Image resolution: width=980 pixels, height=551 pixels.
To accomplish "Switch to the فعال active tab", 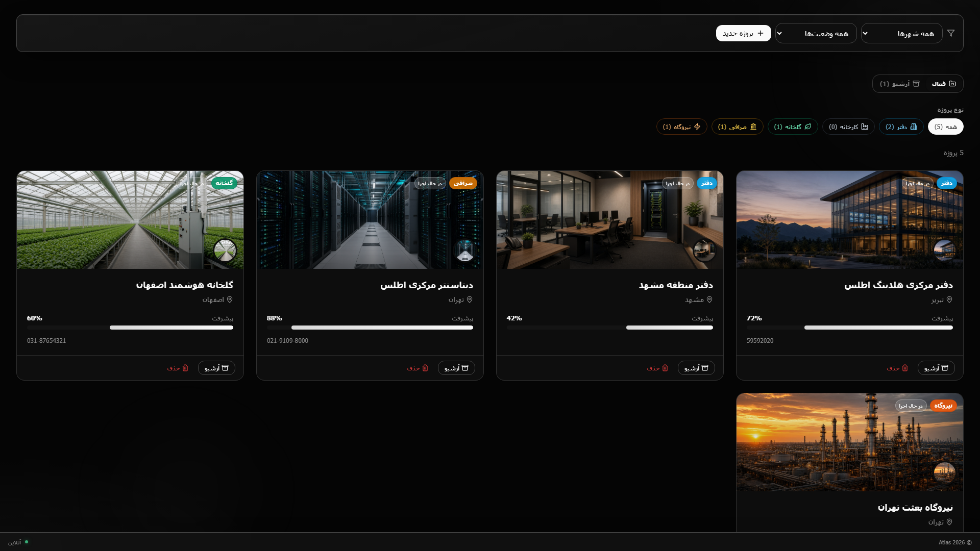I will pos(944,84).
